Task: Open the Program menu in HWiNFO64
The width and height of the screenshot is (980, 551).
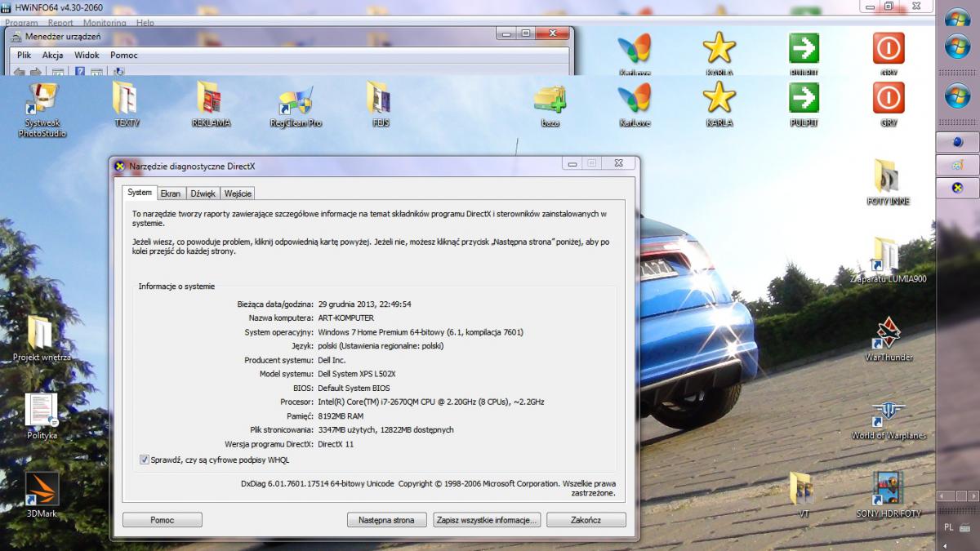Action: click(22, 23)
